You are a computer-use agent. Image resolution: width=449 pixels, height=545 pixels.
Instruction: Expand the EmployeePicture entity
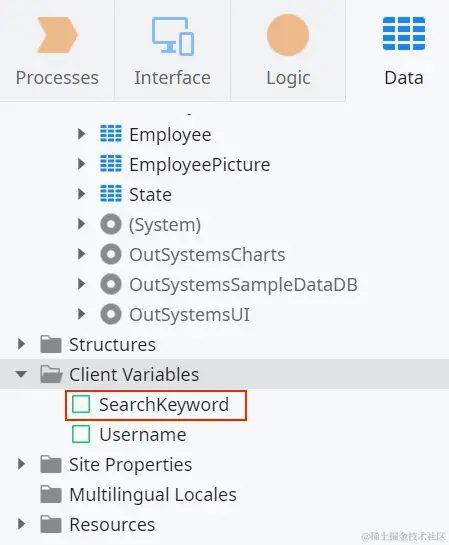tap(81, 164)
